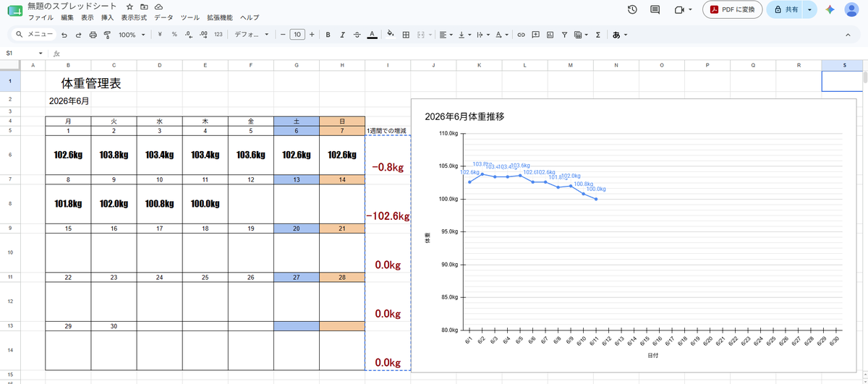Open filter views dropdown
This screenshot has height=384, width=868.
point(580,34)
